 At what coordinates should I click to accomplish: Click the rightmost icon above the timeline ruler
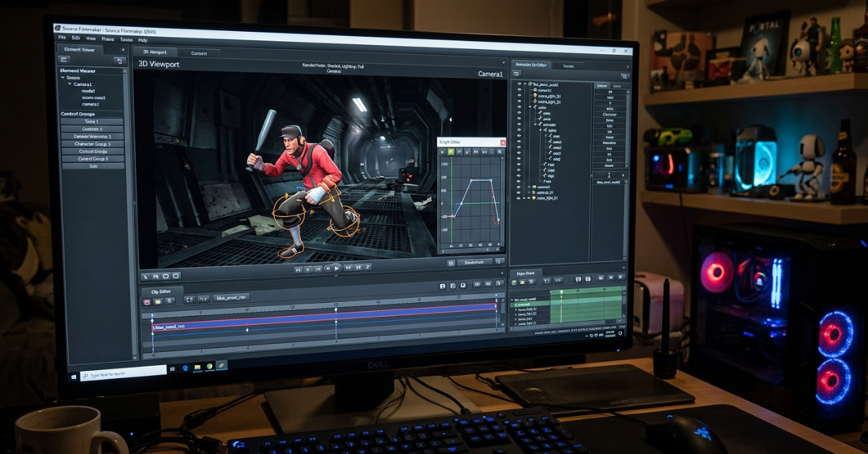pos(500,283)
